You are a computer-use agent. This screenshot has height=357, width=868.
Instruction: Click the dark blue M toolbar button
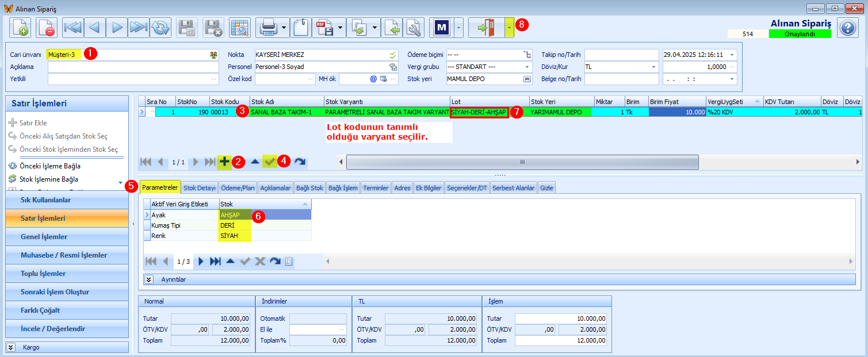coord(442,28)
